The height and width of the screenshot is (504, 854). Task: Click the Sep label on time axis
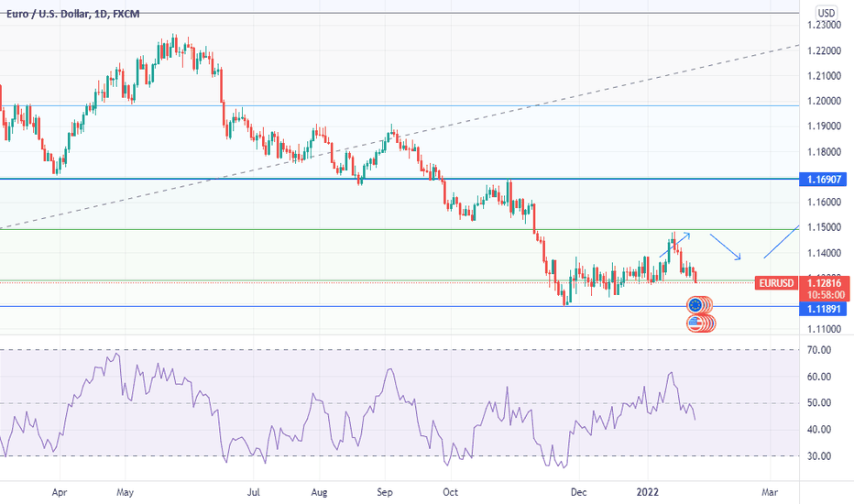[x=385, y=493]
